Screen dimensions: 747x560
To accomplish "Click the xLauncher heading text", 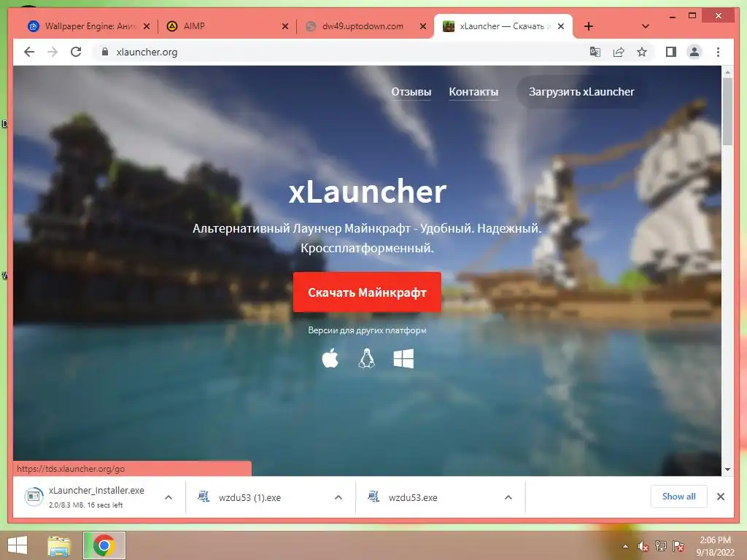I will (x=368, y=191).
